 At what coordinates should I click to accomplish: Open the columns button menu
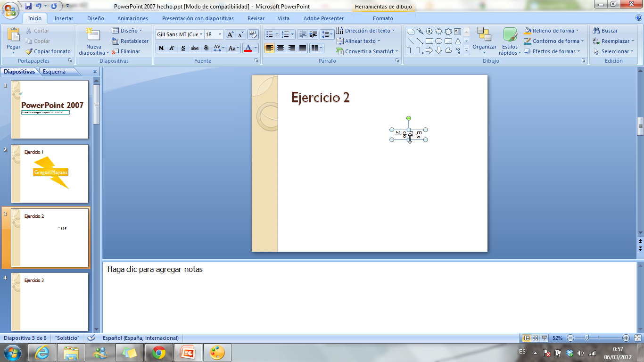tap(317, 48)
